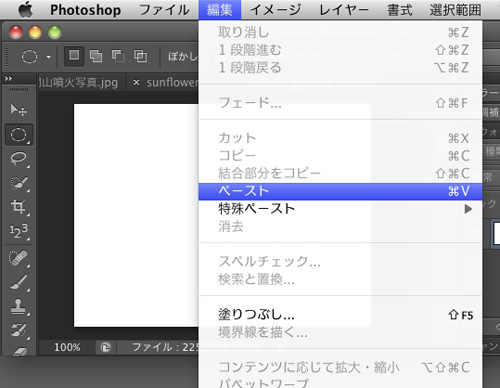Close the open 編集 menu title

coord(220,10)
